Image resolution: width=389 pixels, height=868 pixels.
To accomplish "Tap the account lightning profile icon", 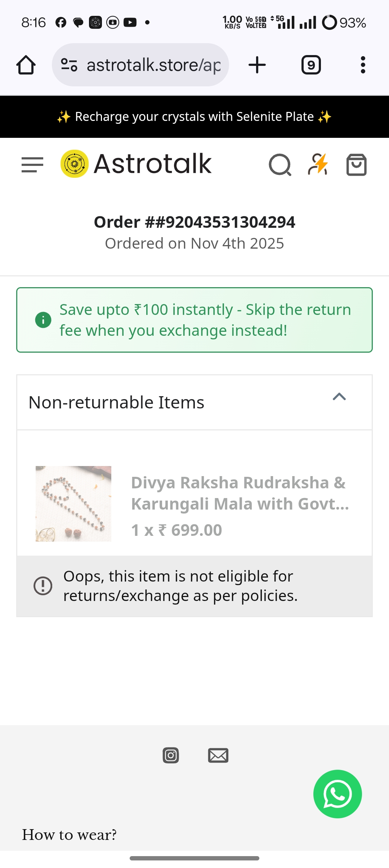I will point(318,164).
